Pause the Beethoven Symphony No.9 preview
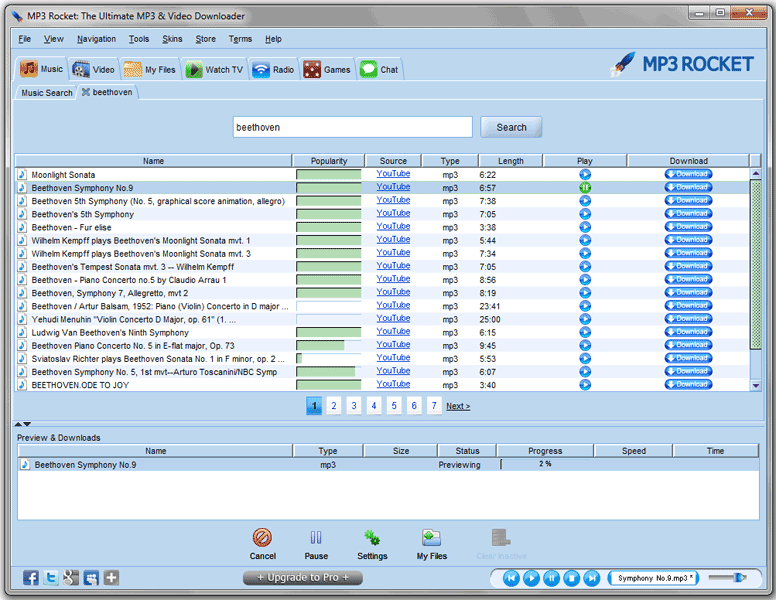Viewport: 776px width, 600px height. pyautogui.click(x=585, y=187)
